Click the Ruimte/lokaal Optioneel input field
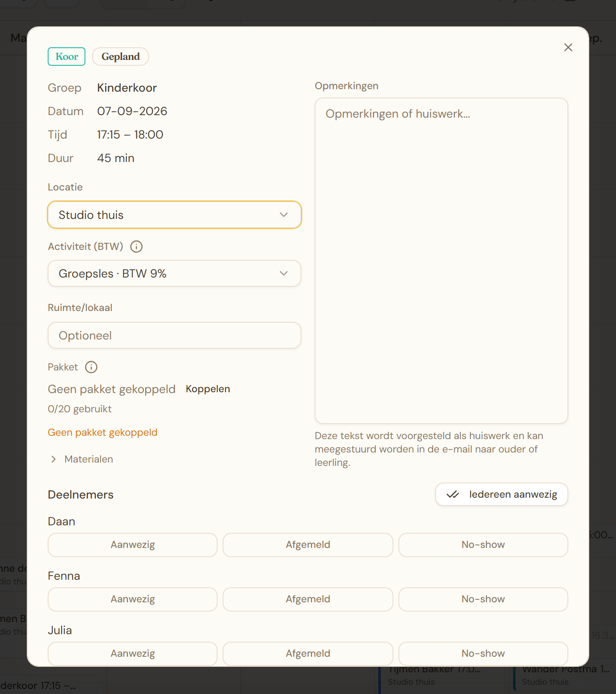The width and height of the screenshot is (616, 694). pos(175,335)
